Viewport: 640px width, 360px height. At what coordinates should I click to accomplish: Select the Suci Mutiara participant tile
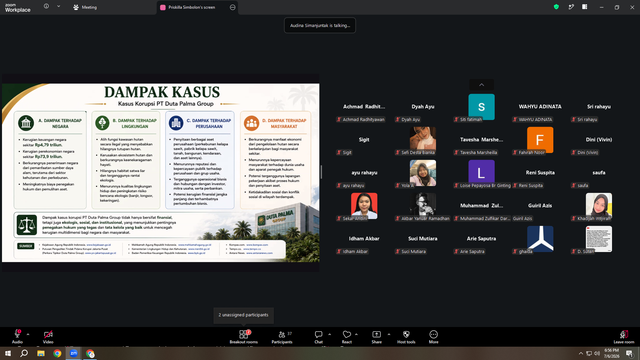tap(423, 239)
